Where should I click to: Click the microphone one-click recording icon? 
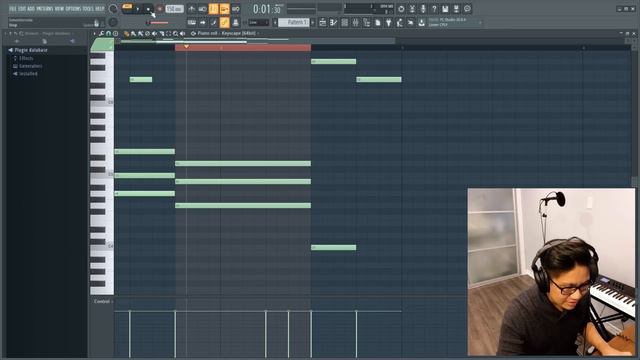(x=423, y=9)
